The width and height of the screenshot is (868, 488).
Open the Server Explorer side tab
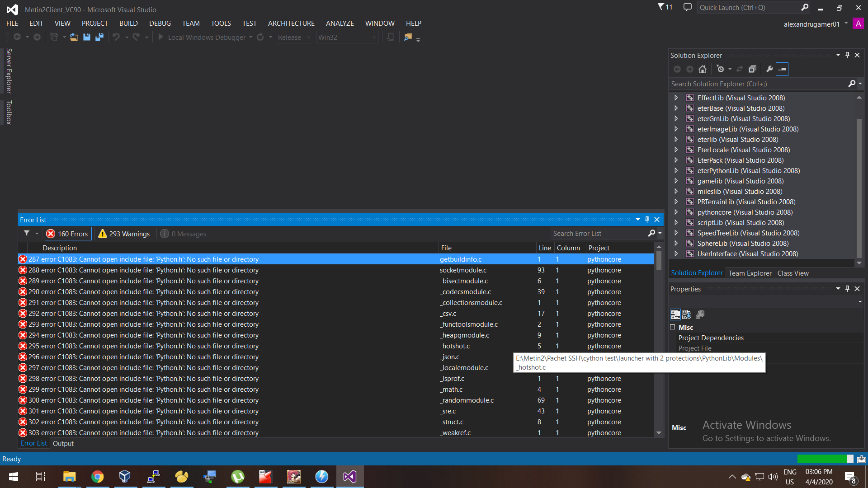tap(9, 70)
